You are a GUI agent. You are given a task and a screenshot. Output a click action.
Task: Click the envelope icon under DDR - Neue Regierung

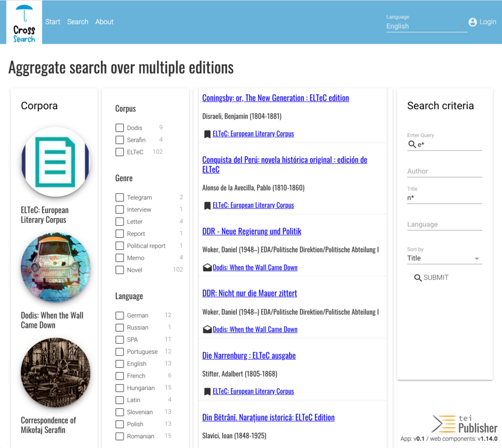207,268
